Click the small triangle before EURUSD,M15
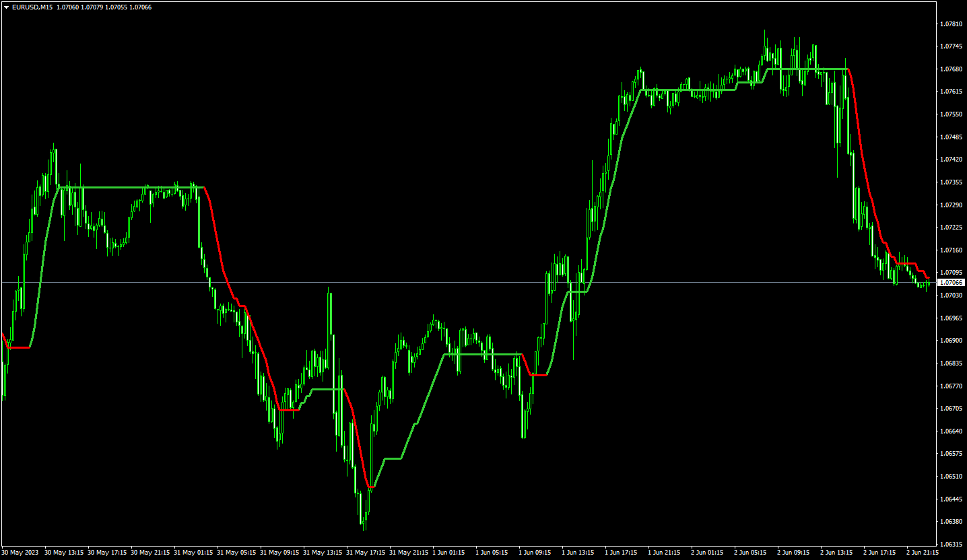 click(x=6, y=7)
